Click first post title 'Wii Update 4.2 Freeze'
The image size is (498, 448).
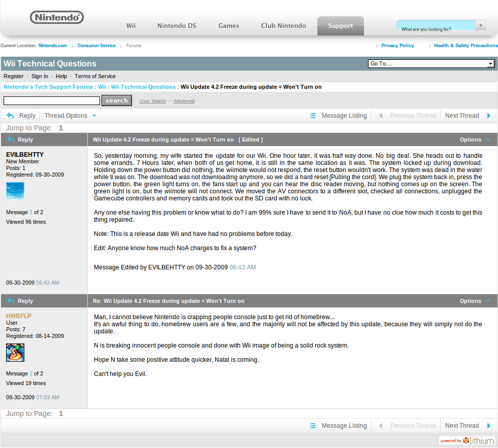pos(163,140)
